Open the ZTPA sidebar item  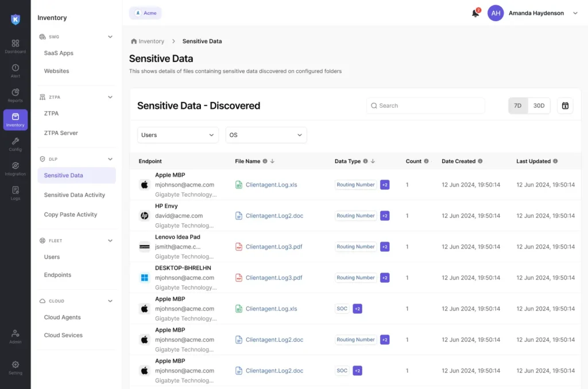51,113
